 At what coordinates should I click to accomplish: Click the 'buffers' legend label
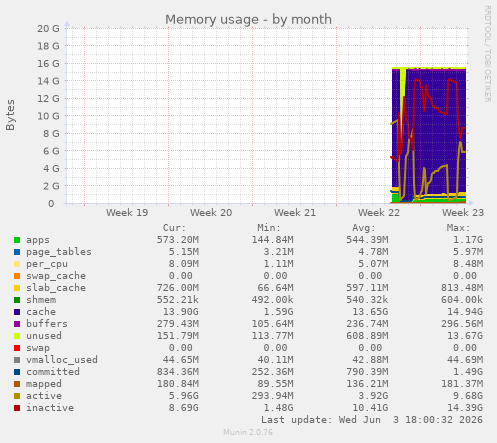47,324
